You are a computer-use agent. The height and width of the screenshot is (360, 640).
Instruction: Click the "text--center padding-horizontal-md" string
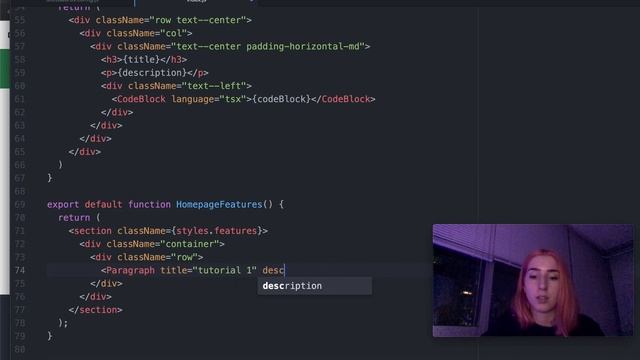(x=268, y=47)
